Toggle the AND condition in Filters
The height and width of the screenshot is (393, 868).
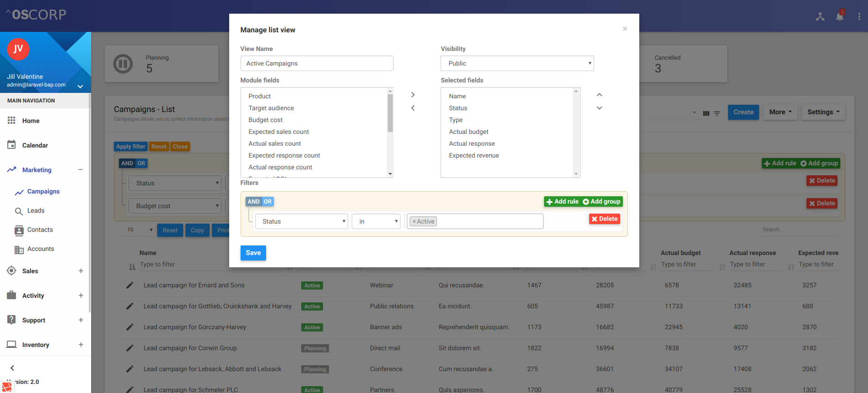click(x=253, y=202)
